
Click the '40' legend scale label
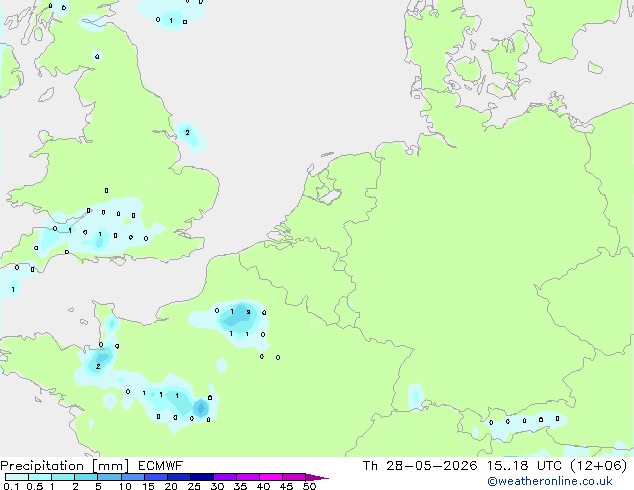click(263, 486)
